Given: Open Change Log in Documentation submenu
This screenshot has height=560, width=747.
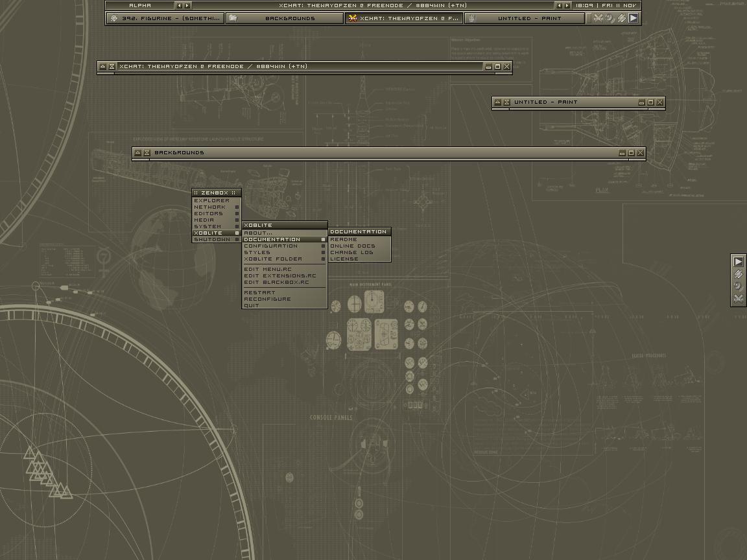Looking at the screenshot, I should 360,252.
